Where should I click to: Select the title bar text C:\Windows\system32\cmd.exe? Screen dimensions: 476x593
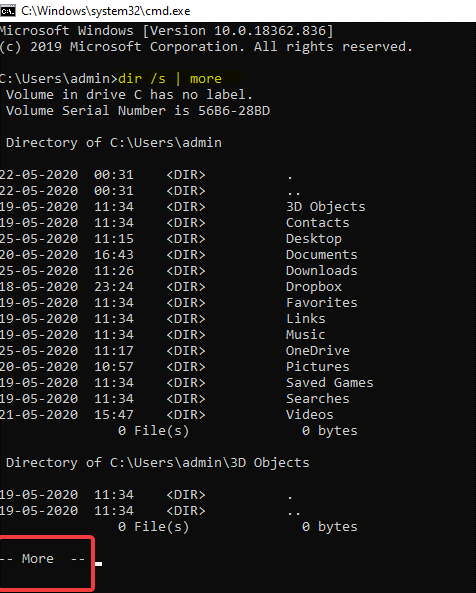(106, 11)
